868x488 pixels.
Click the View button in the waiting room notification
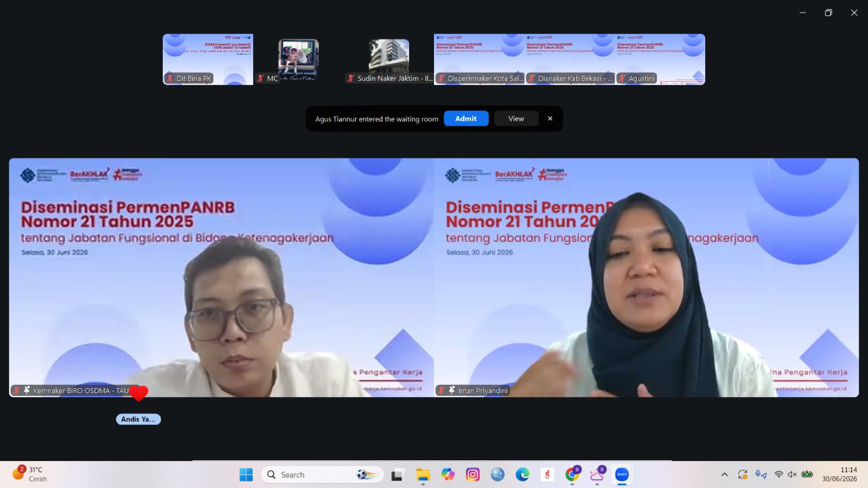tap(516, 118)
